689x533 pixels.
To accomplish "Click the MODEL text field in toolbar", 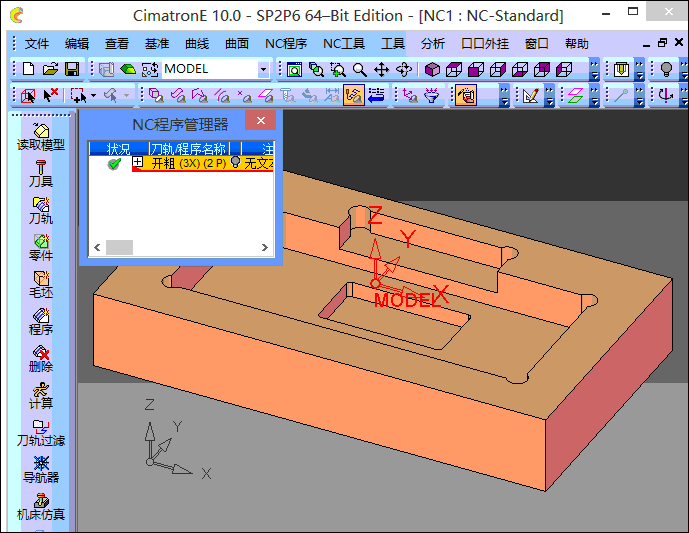I will point(210,69).
